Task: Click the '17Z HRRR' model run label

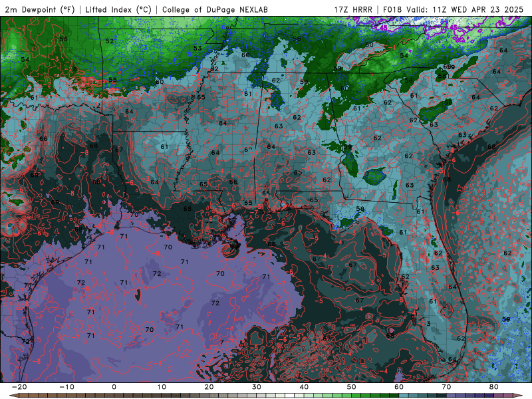Action: [353, 10]
